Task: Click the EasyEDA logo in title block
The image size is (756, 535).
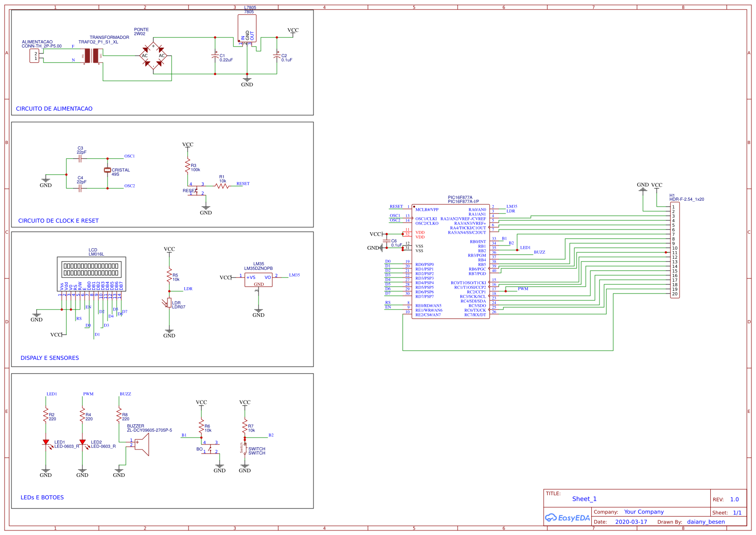Action: click(x=567, y=518)
